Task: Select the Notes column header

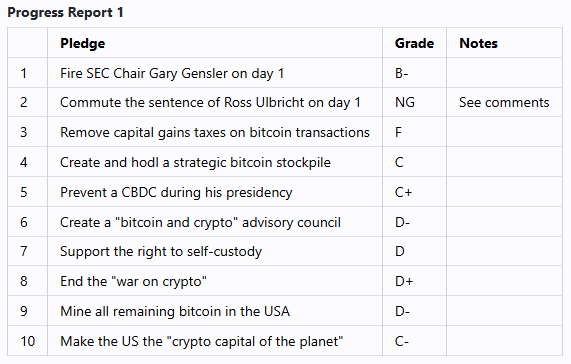Action: click(479, 43)
